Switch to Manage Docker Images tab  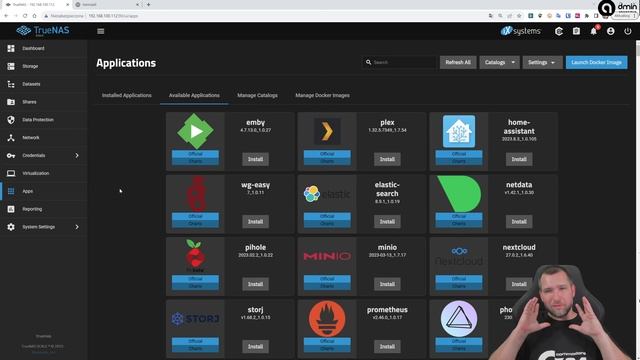point(322,96)
